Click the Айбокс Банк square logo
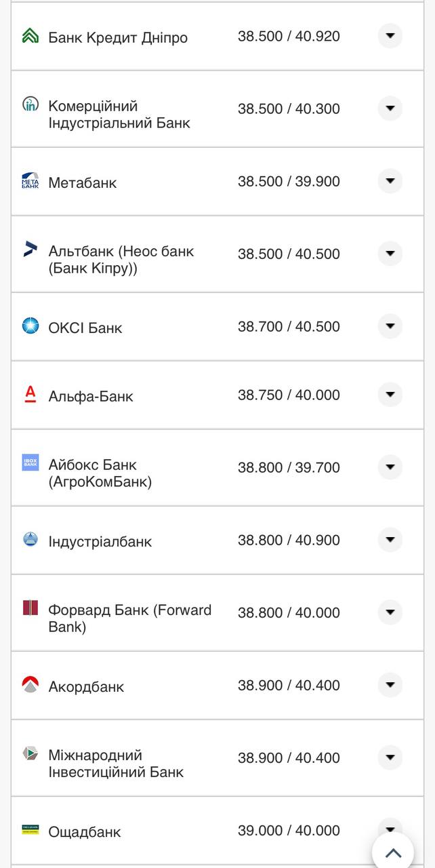Viewport: 435px width, 868px height. (30, 462)
